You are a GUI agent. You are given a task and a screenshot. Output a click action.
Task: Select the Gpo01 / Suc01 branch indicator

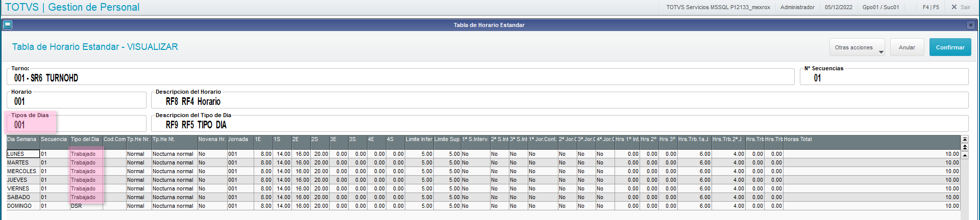point(880,7)
